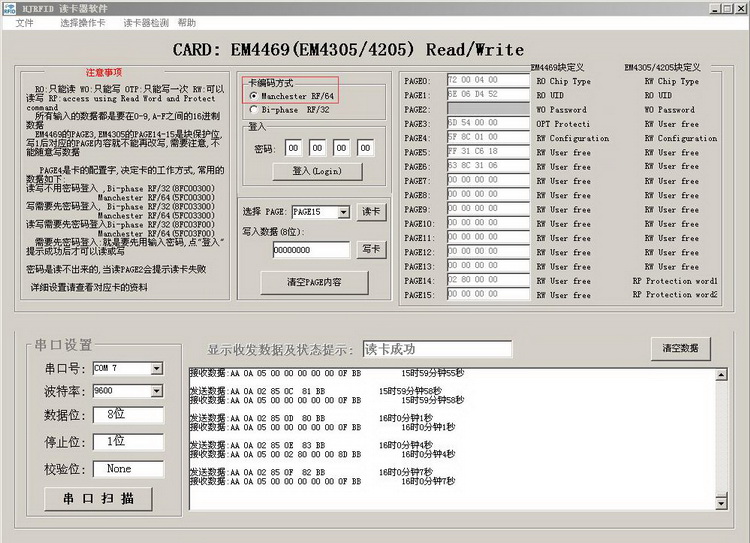Click the first password byte field
The image size is (750, 543).
(x=293, y=148)
